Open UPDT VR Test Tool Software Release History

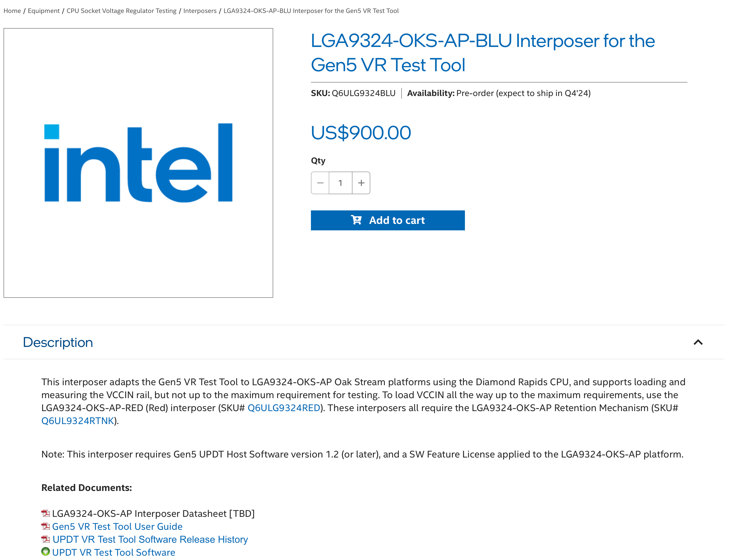[x=150, y=539]
